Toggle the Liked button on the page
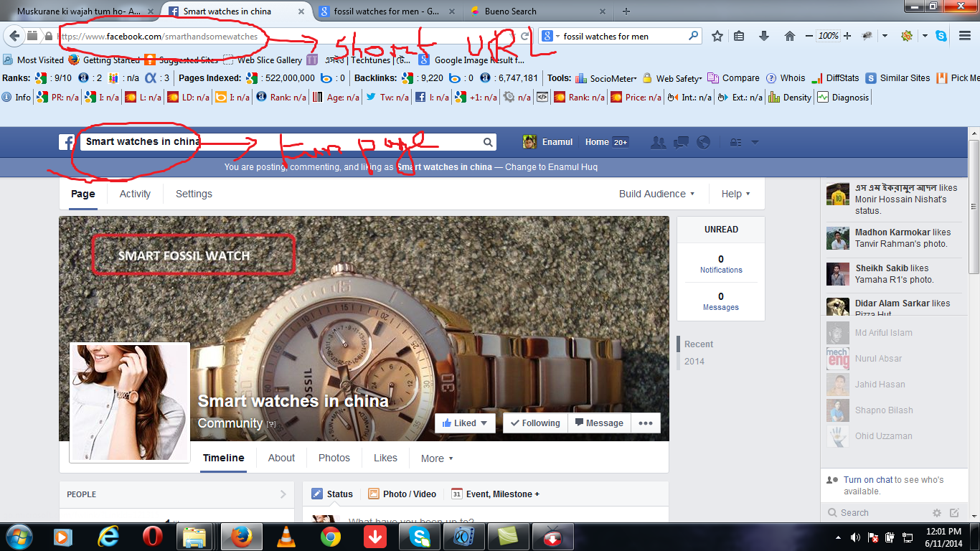 (x=465, y=423)
